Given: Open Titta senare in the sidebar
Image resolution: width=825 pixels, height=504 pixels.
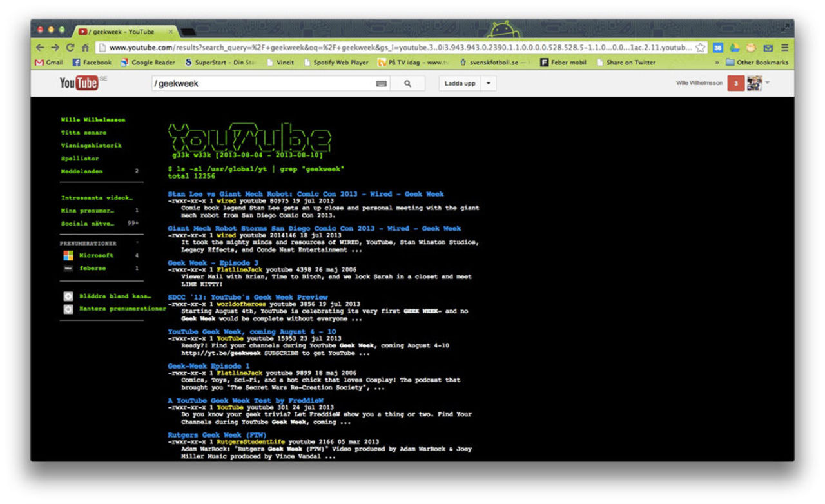Looking at the screenshot, I should (80, 133).
